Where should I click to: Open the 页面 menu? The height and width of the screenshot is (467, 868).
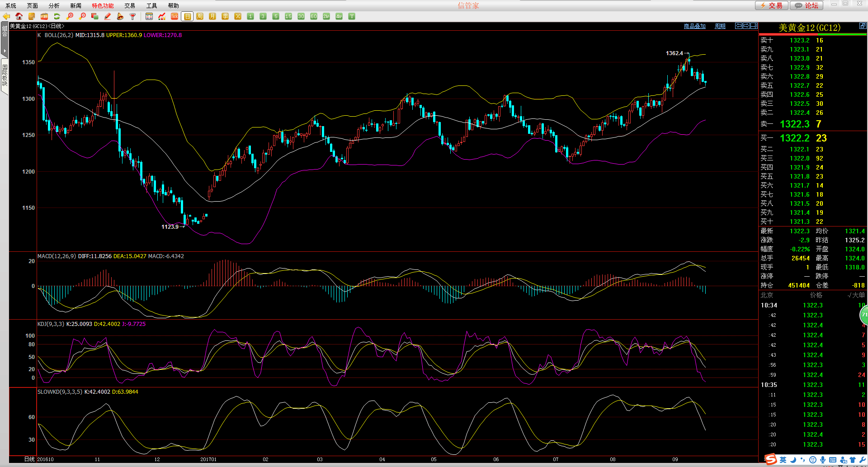33,5
